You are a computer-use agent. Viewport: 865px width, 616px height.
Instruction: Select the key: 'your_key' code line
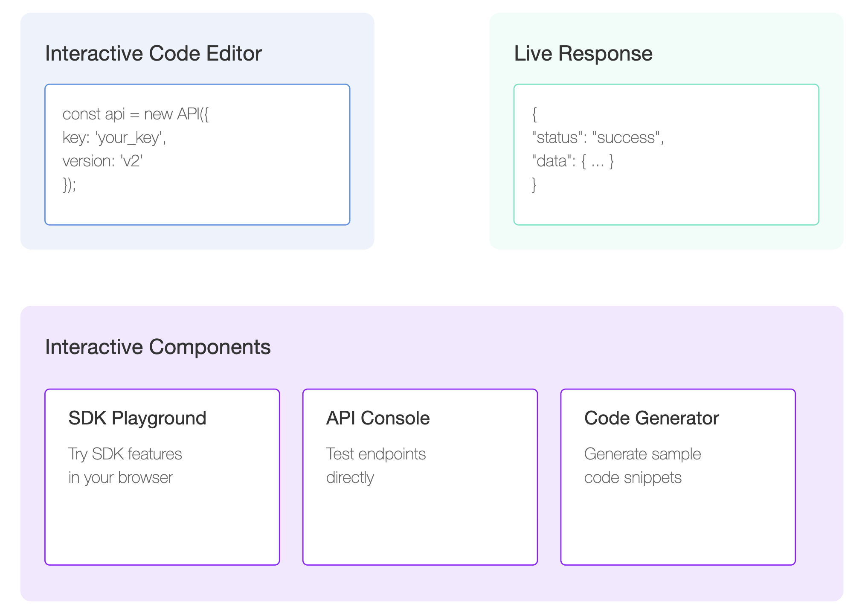[114, 138]
